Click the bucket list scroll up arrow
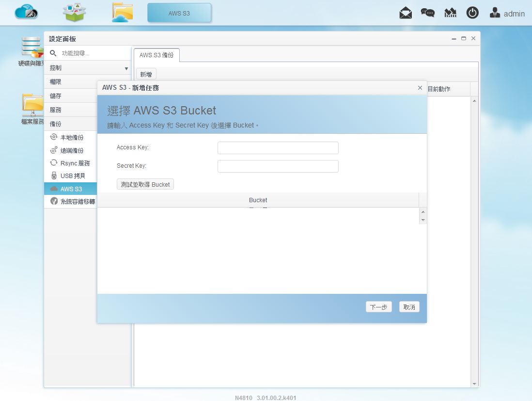 [x=423, y=212]
